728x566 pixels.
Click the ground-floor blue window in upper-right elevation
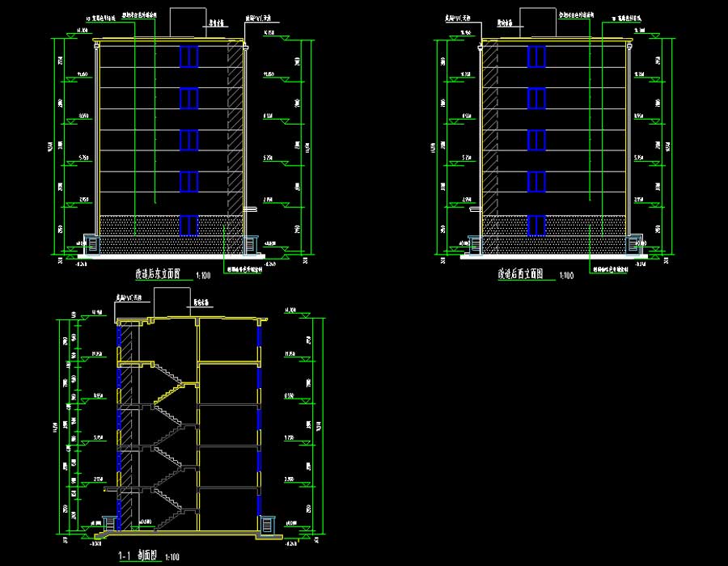pyautogui.click(x=535, y=225)
